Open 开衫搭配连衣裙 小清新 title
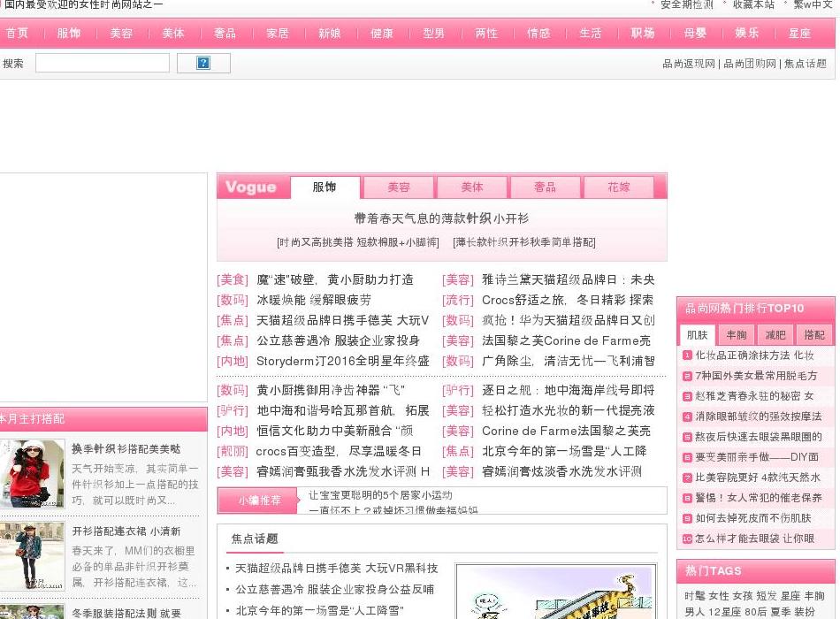 (126, 531)
